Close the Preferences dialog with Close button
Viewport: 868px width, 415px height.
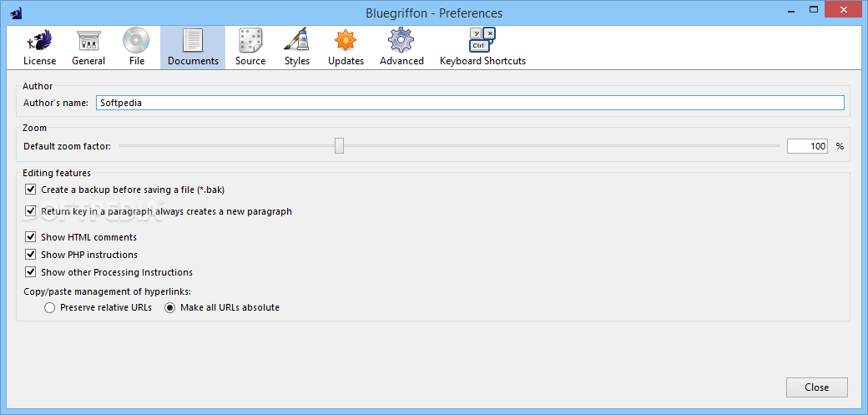click(816, 387)
